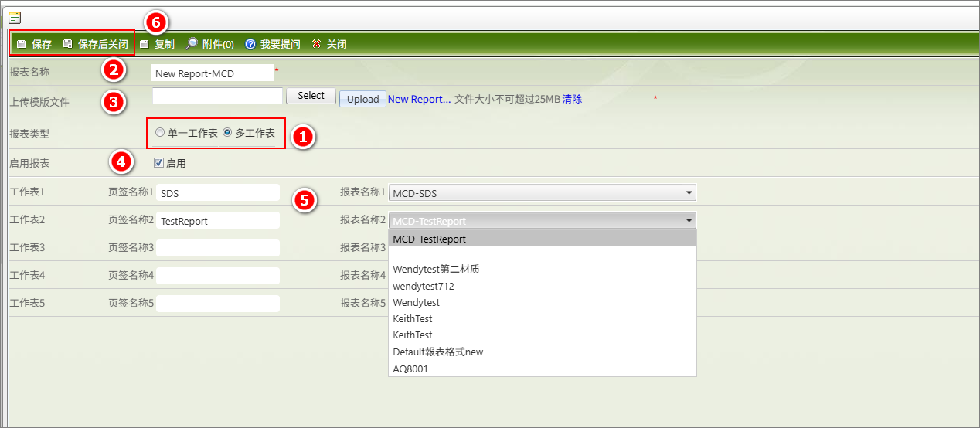Image resolution: width=980 pixels, height=428 pixels.
Task: Choose Default報表格式new from list
Action: (543, 352)
